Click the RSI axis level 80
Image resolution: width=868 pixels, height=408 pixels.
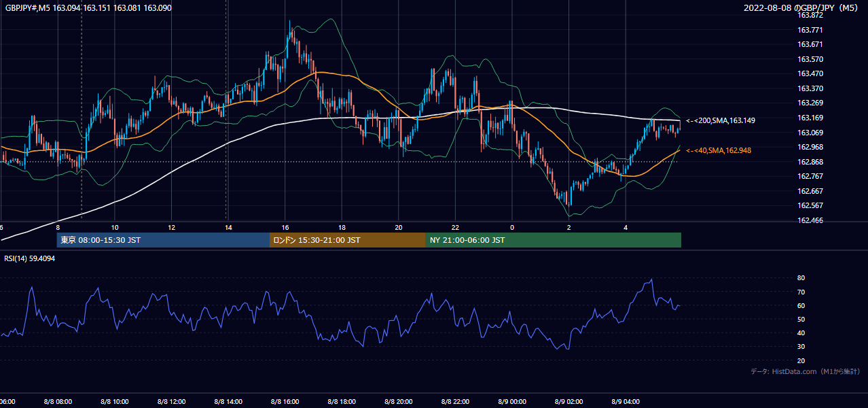pos(801,278)
